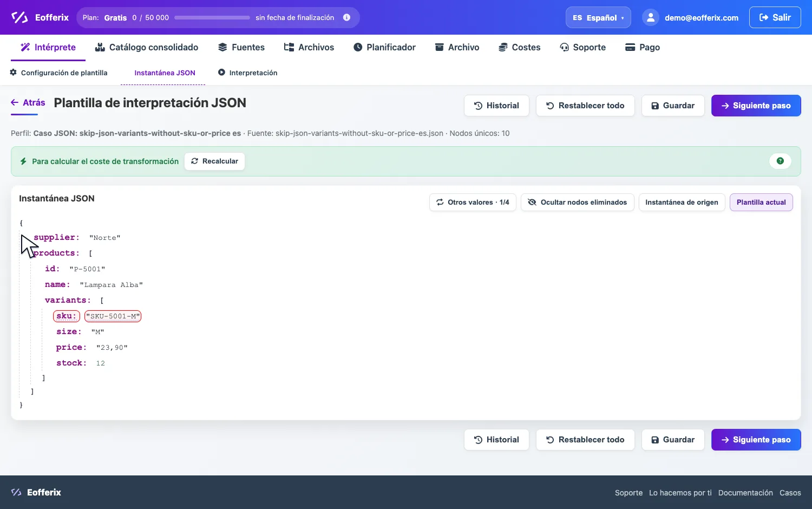Open the Pago tab

[643, 47]
